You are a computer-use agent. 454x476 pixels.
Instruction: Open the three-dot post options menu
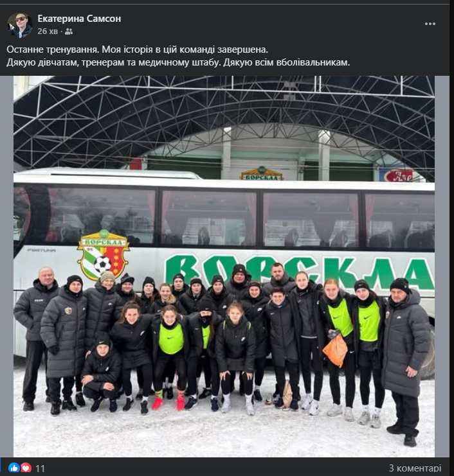pyautogui.click(x=430, y=24)
